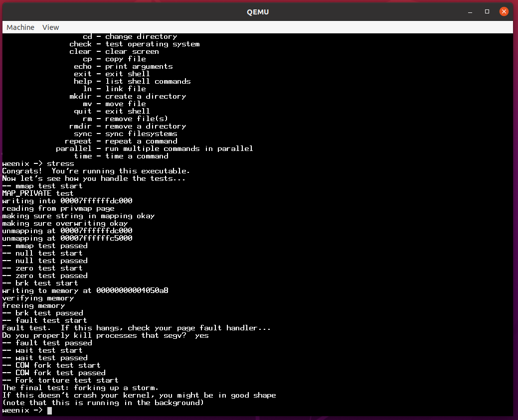Open the View menu
Viewport: 518px width, 420px height.
(x=50, y=27)
